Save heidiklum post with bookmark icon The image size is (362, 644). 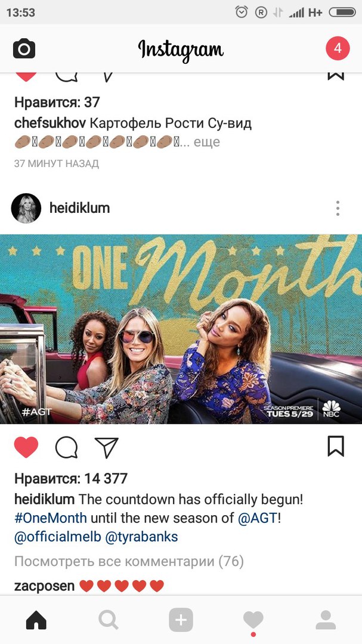(x=336, y=446)
